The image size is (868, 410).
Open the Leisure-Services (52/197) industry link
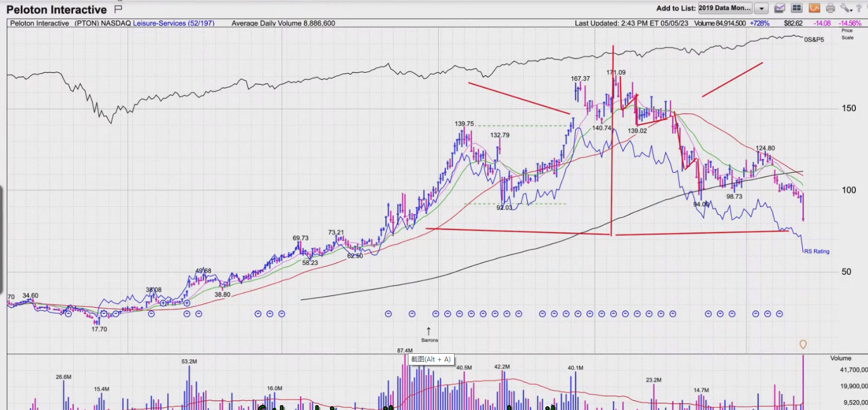[174, 23]
